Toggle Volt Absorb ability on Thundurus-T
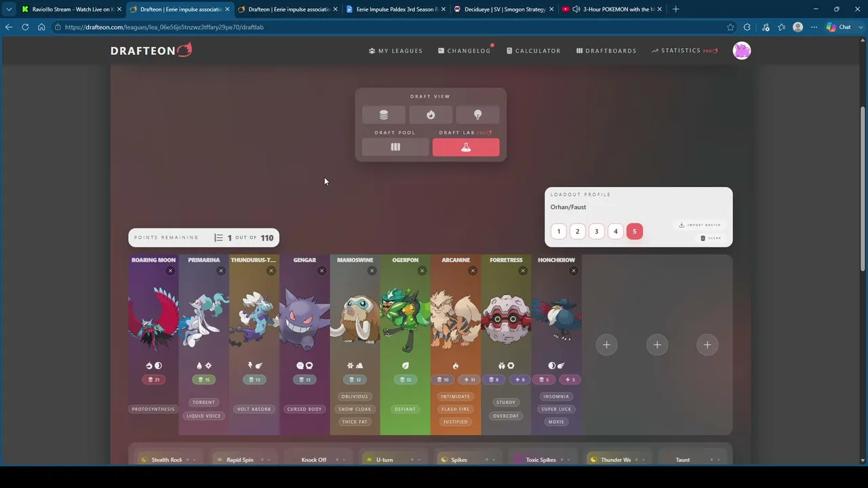868x488 pixels. [254, 409]
